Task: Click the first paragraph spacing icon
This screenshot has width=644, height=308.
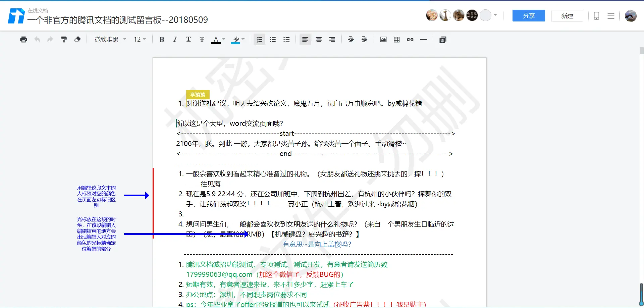Action: click(x=351, y=40)
